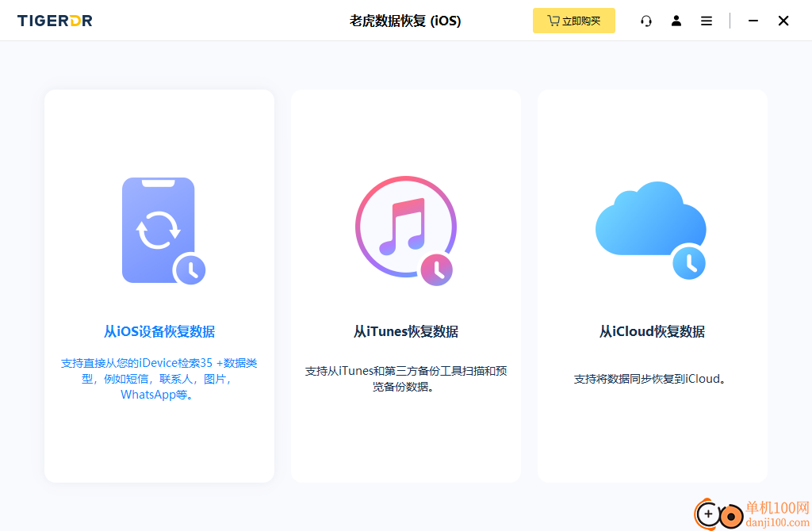
Task: Select 从iCloud恢复数据 title
Action: [x=652, y=331]
